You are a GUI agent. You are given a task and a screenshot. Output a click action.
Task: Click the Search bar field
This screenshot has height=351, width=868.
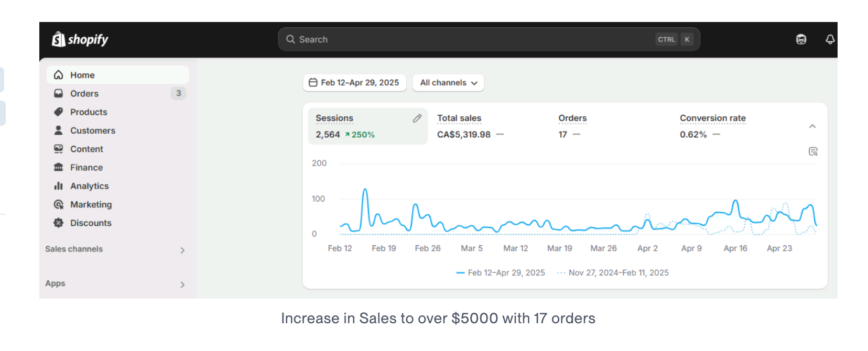tap(489, 39)
